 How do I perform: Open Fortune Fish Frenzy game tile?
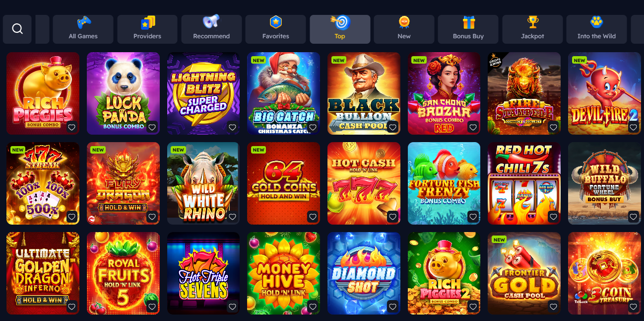[x=444, y=183]
